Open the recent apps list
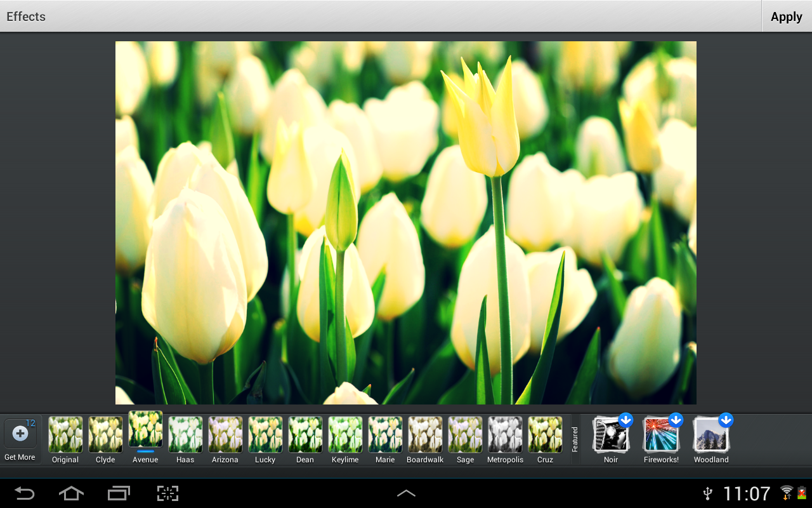Image resolution: width=812 pixels, height=508 pixels. 119,493
